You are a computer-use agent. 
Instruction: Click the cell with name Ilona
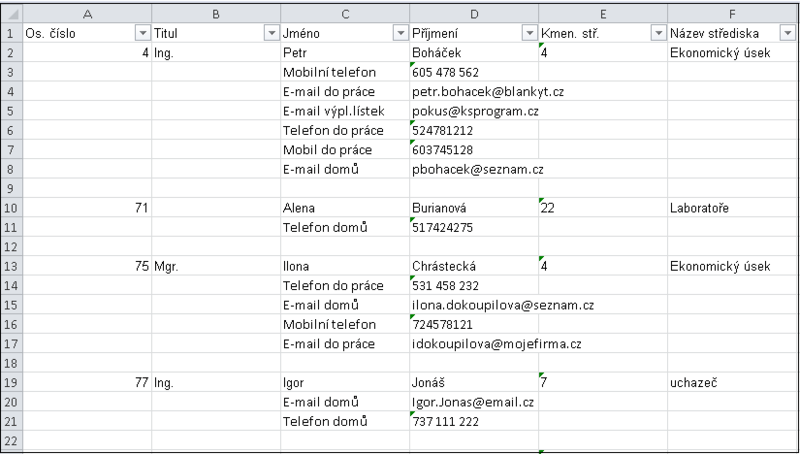click(x=345, y=266)
